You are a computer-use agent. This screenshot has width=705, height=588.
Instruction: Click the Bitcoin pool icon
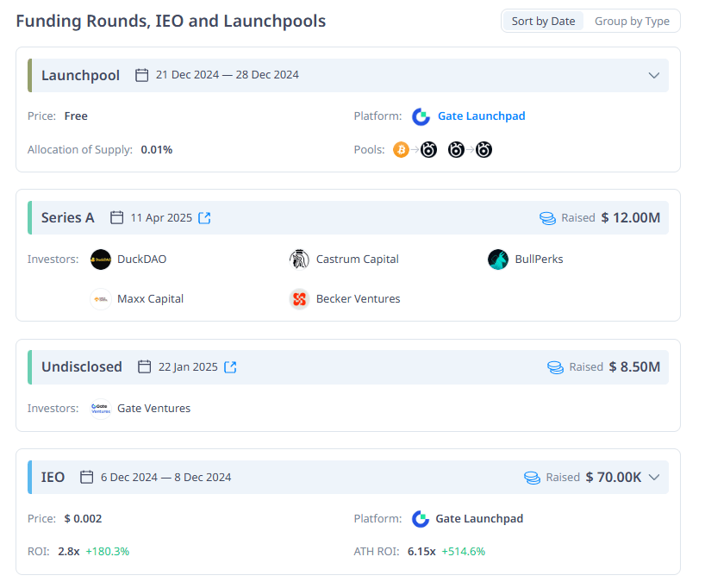pos(401,150)
